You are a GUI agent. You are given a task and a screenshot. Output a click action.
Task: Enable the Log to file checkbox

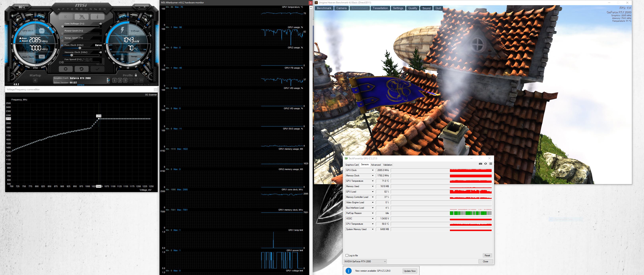point(347,256)
